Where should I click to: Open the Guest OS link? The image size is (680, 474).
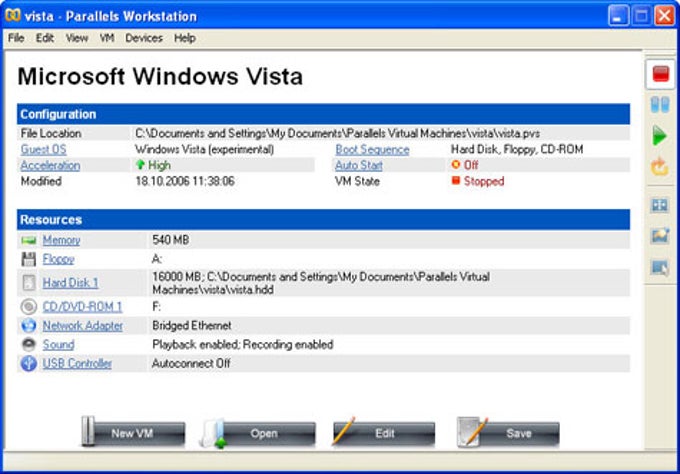pyautogui.click(x=43, y=150)
